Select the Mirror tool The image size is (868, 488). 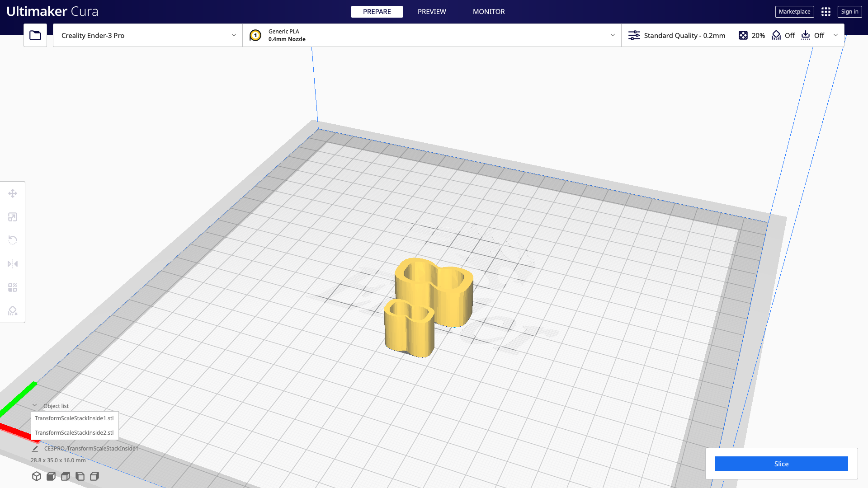(x=13, y=264)
